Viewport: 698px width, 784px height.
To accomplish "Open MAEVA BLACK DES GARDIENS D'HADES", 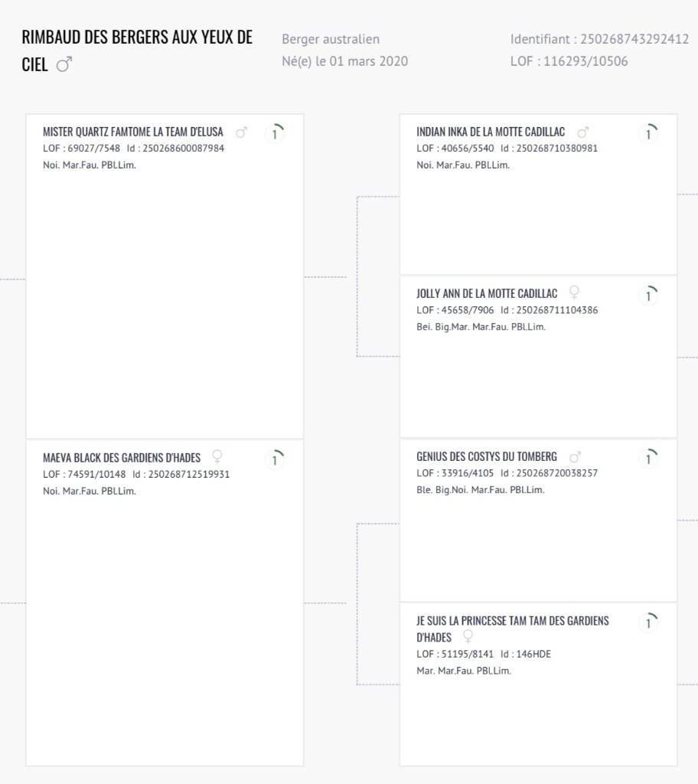I will click(x=122, y=458).
